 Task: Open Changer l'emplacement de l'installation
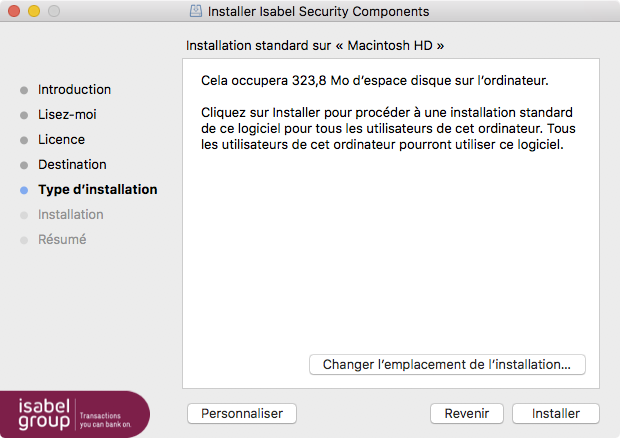tap(447, 364)
